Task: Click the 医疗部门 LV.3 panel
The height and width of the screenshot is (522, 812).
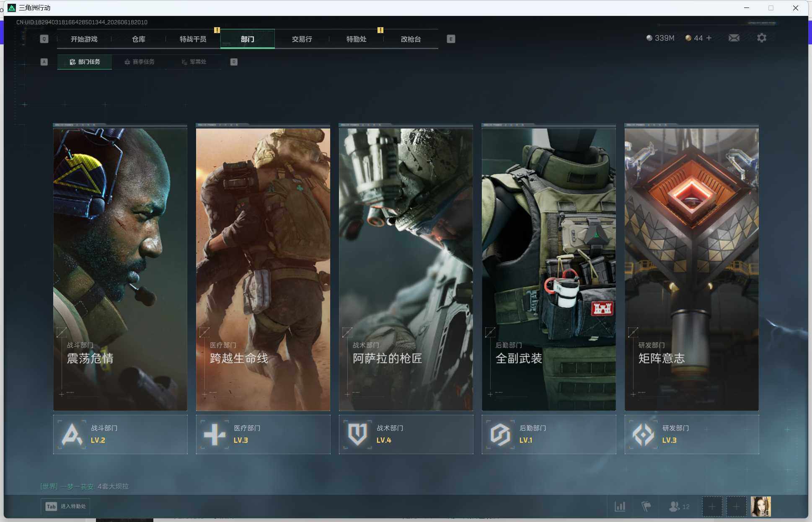Action: pos(263,435)
